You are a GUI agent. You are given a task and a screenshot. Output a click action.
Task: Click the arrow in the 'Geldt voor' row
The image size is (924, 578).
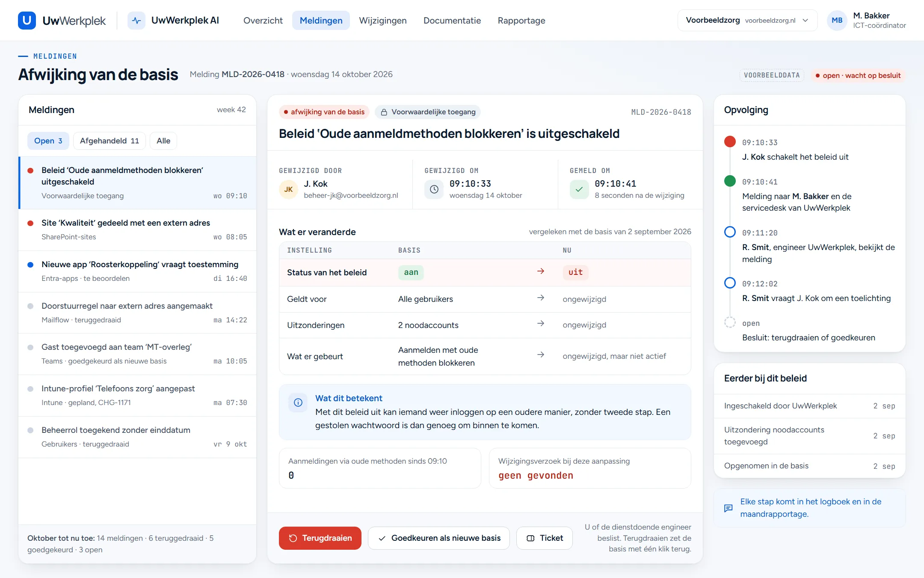click(541, 298)
